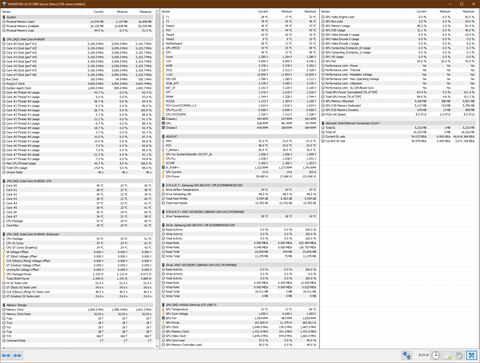
Task: Click the Maximum column header in right pane
Action: (468, 12)
